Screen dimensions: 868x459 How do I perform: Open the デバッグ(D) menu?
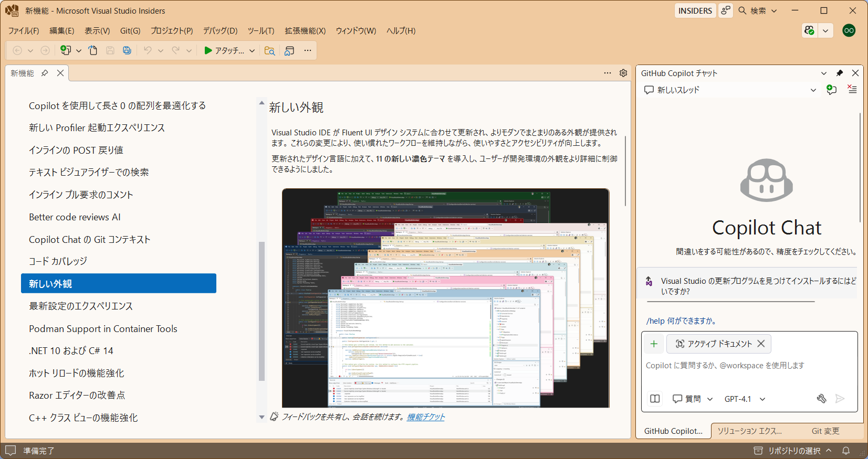(221, 30)
